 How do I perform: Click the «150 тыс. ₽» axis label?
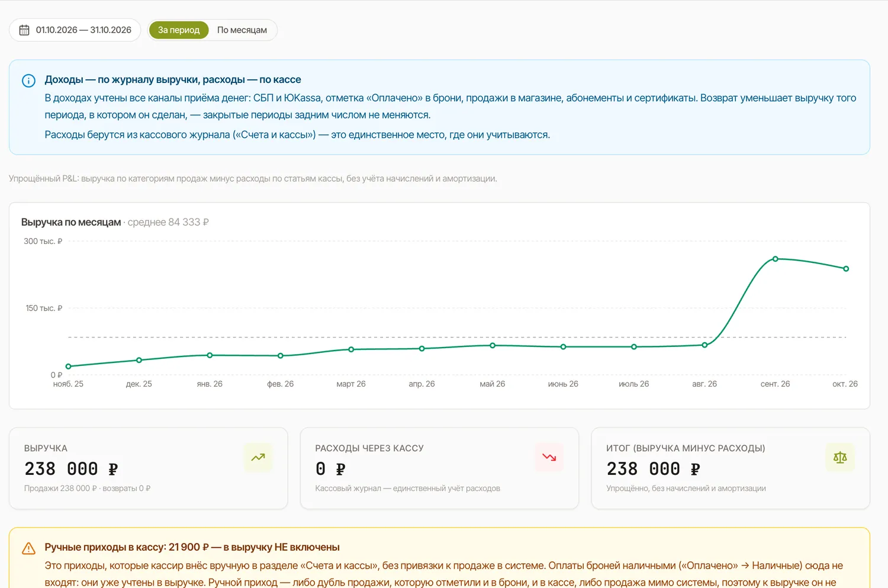click(44, 308)
